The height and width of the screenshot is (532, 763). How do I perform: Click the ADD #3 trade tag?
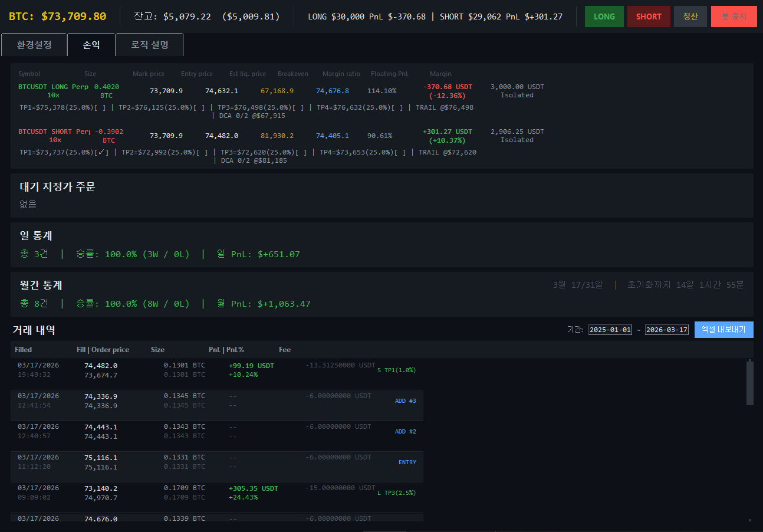(405, 401)
